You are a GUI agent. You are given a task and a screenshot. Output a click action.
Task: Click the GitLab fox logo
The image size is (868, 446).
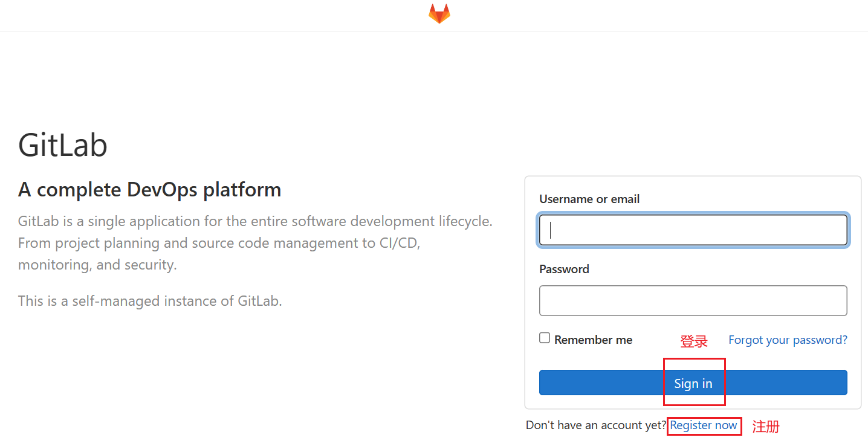tap(439, 14)
